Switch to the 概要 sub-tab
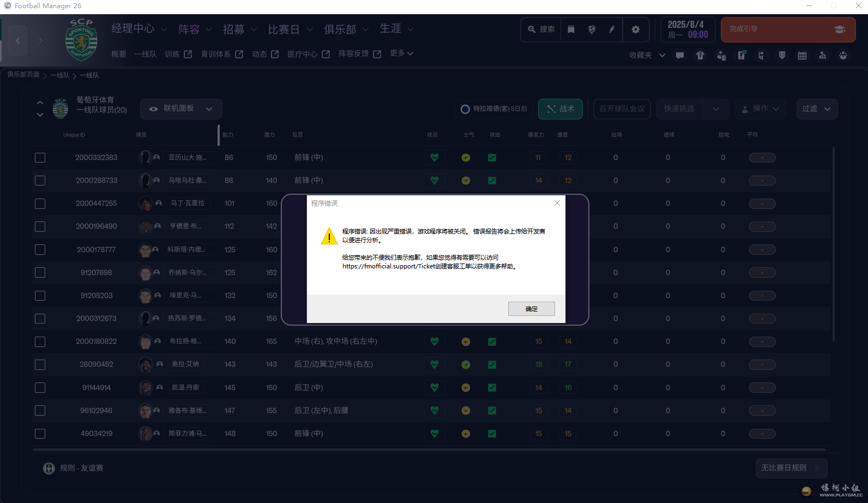This screenshot has height=503, width=868. 119,54
